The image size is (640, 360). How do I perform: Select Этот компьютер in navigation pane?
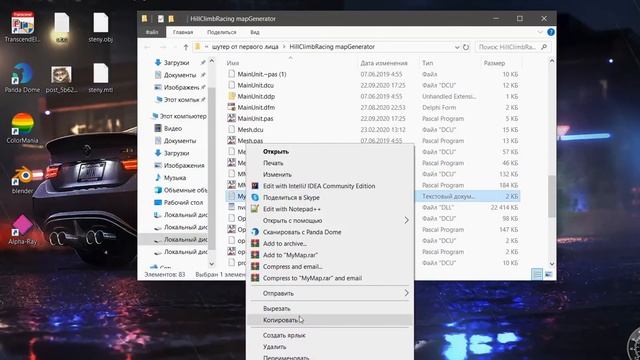179,116
